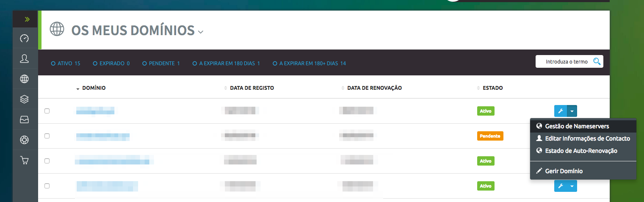Expand the Os Meus Domínios title dropdown
The width and height of the screenshot is (644, 202).
pos(201,32)
